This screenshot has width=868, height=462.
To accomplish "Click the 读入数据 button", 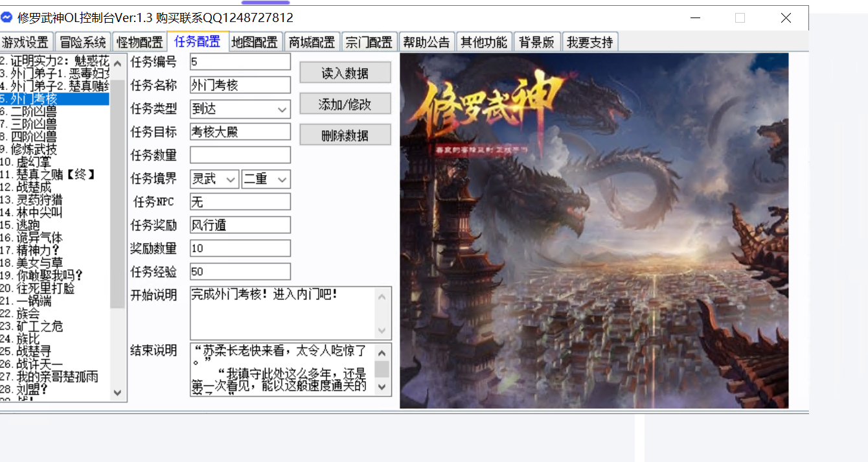I will point(345,73).
